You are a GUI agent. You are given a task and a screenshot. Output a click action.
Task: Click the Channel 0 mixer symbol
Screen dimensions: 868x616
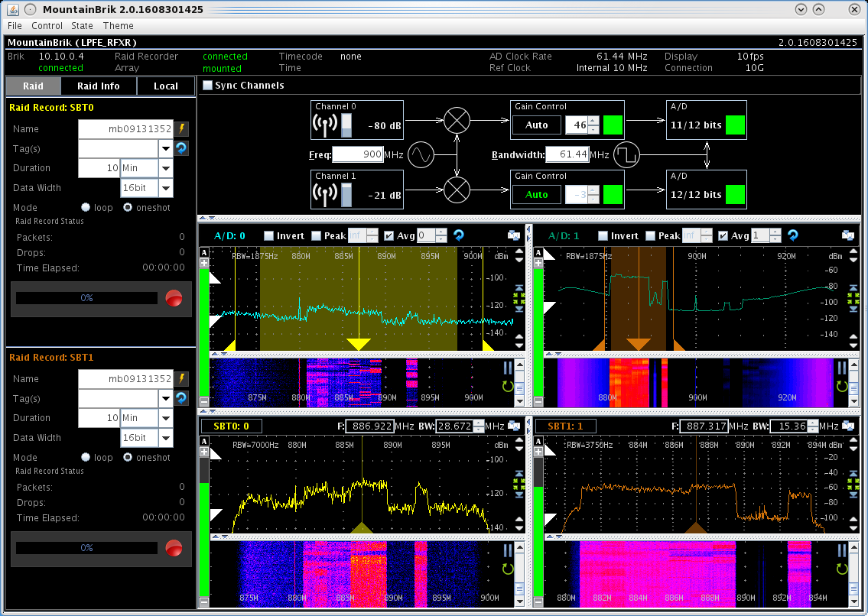pyautogui.click(x=457, y=120)
